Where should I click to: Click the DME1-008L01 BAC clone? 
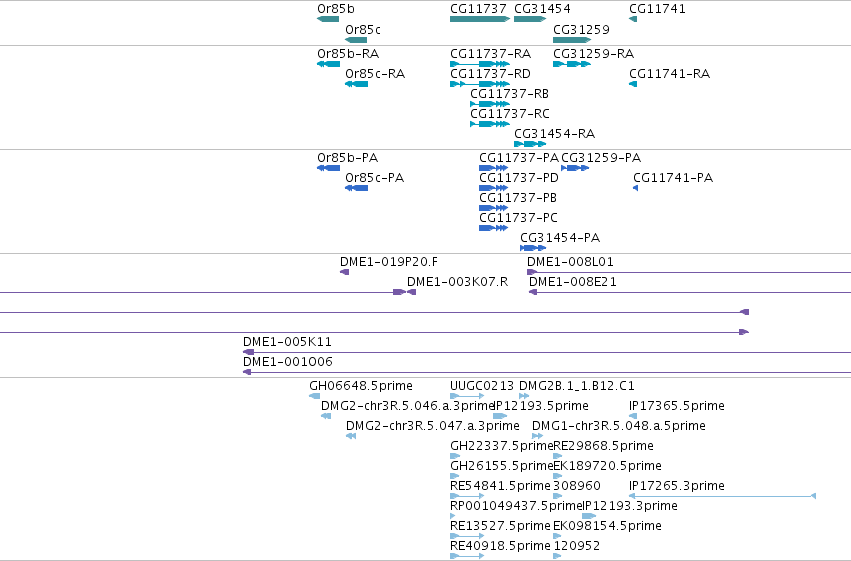689,272
